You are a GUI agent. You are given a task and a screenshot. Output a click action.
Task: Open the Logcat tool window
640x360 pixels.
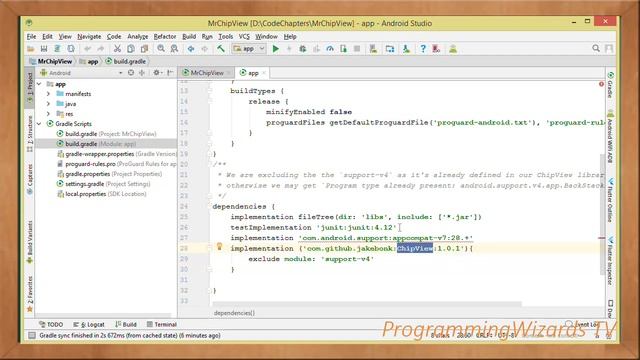[89, 324]
